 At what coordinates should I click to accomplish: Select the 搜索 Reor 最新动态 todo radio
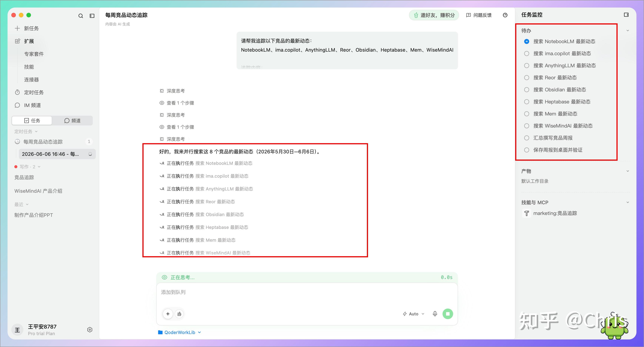click(x=526, y=78)
